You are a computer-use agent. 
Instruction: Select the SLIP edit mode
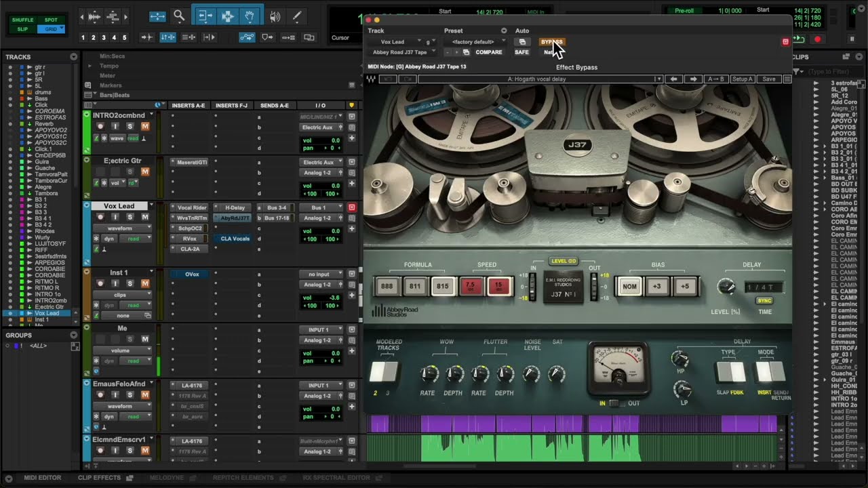pyautogui.click(x=22, y=29)
